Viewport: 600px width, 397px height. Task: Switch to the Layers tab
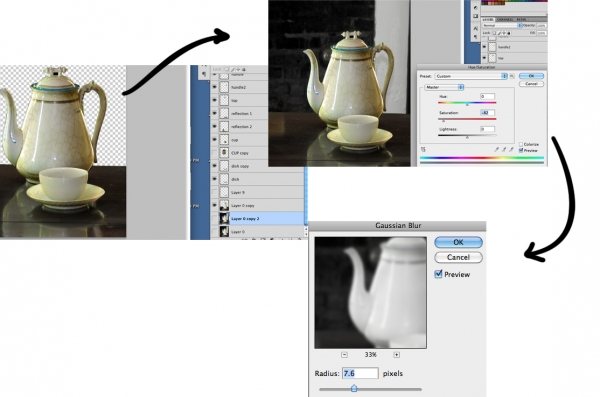488,19
